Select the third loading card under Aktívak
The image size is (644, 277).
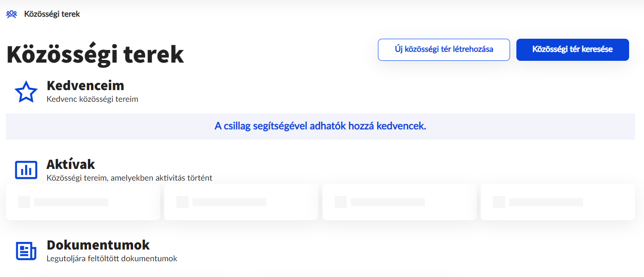point(400,202)
